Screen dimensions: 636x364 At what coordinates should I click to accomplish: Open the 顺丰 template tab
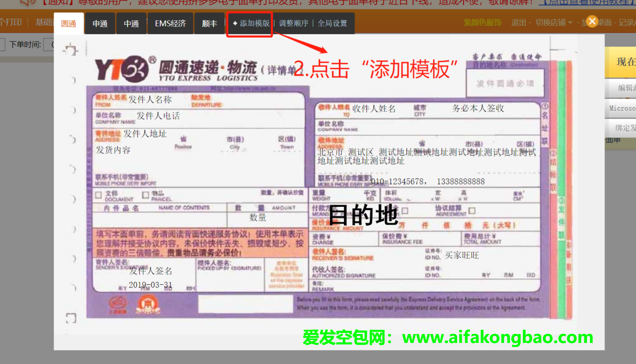pyautogui.click(x=209, y=24)
